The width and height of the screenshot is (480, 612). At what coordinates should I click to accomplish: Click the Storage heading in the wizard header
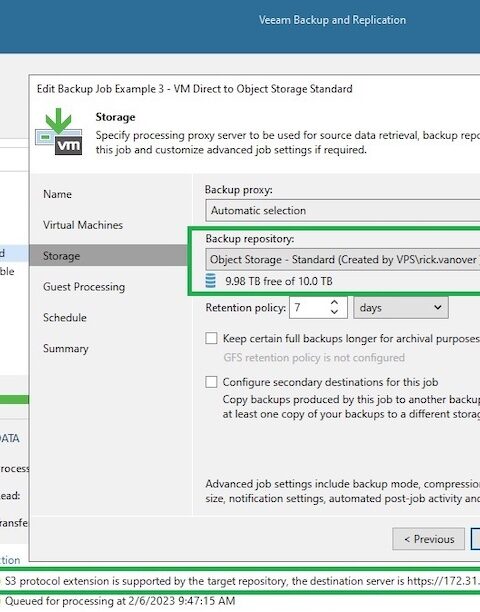click(116, 117)
